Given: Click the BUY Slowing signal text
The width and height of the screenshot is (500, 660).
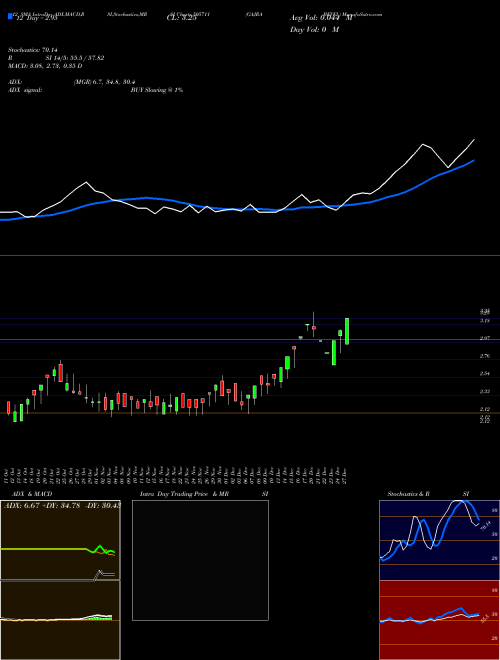Looking at the screenshot, I should pos(157,90).
